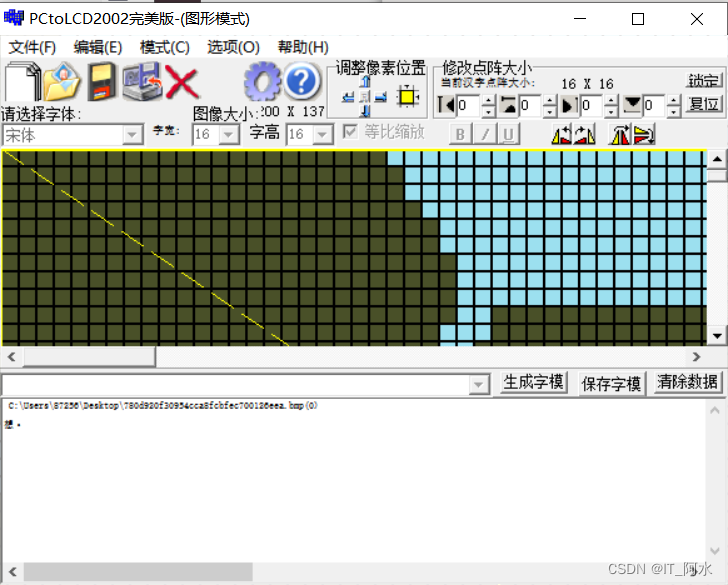The width and height of the screenshot is (728, 585).
Task: Click the right-margin resize icon
Action: click(570, 105)
